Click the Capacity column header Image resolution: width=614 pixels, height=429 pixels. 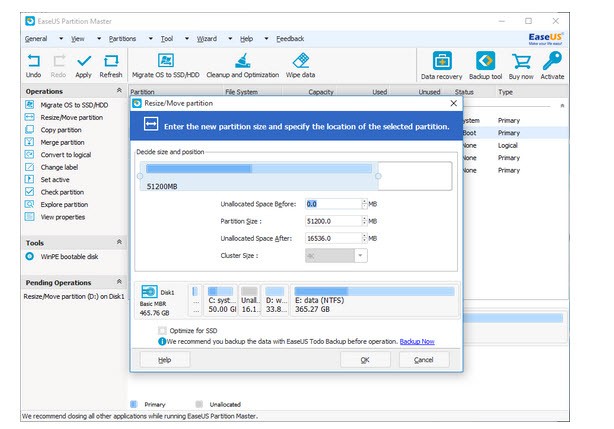(x=321, y=92)
